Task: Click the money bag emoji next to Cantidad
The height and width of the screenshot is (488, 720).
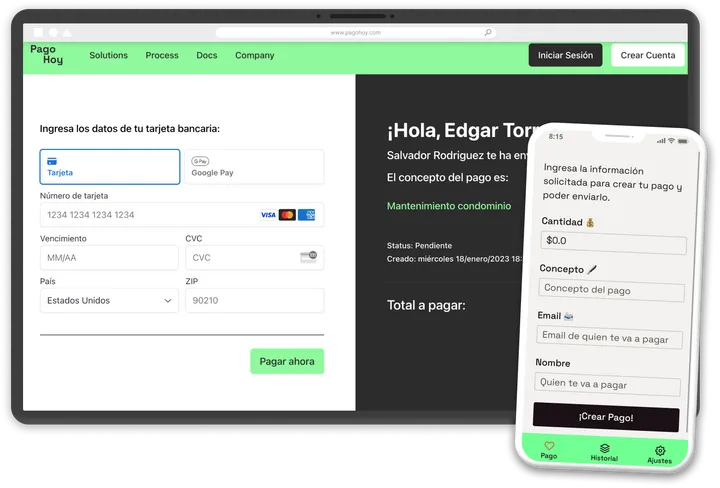Action: pos(591,223)
